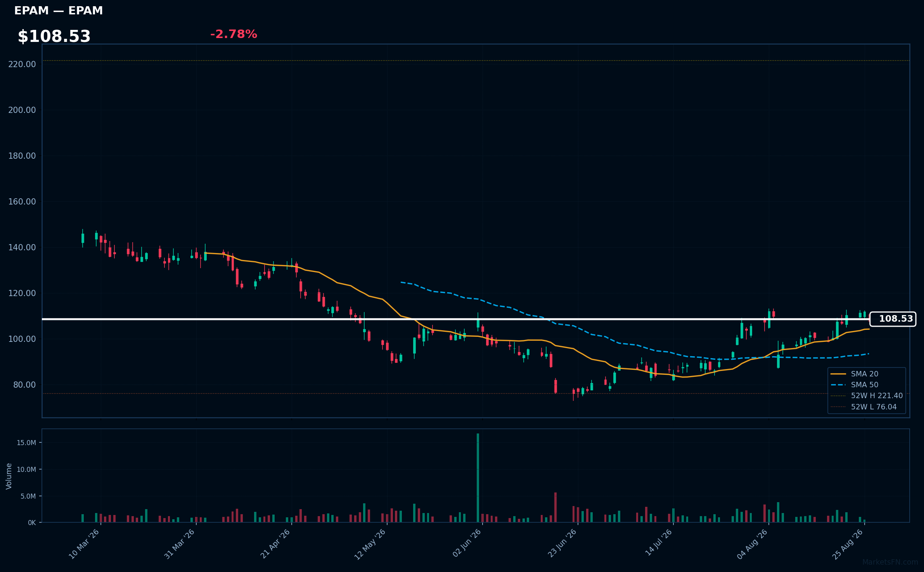The image size is (924, 572).
Task: Select the $108.53 current price header
Action: 54,36
